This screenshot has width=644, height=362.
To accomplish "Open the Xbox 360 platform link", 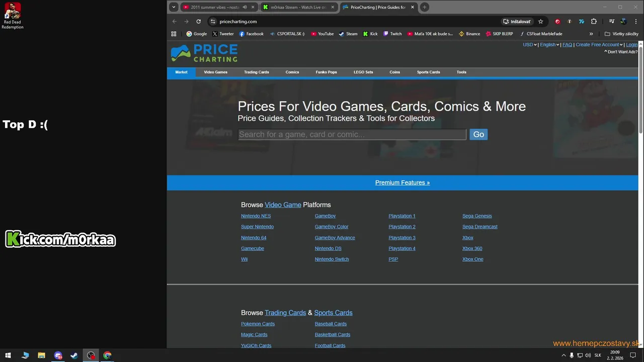I will tap(472, 248).
